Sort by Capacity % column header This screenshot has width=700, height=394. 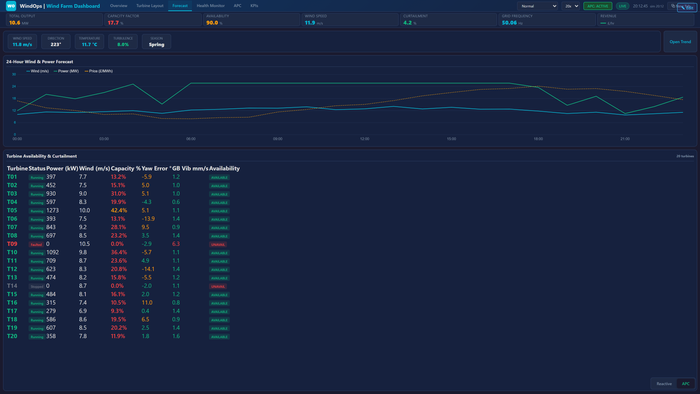click(125, 168)
